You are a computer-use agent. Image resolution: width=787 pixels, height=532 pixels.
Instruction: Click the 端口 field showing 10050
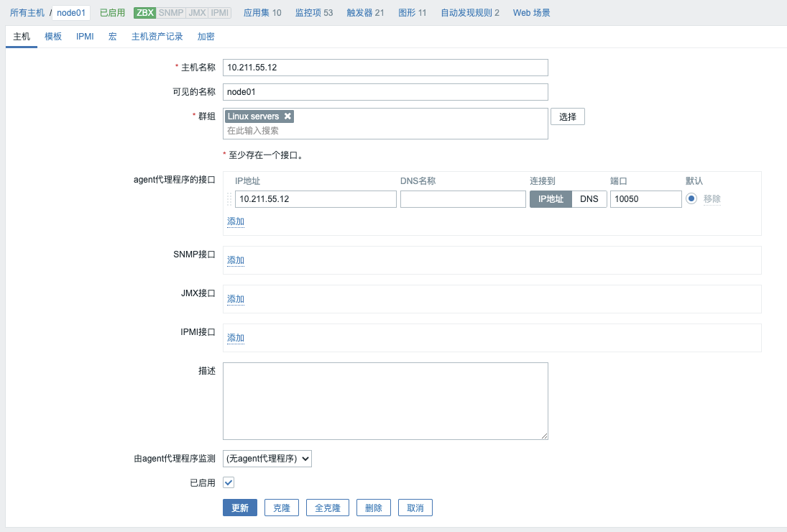tap(646, 199)
